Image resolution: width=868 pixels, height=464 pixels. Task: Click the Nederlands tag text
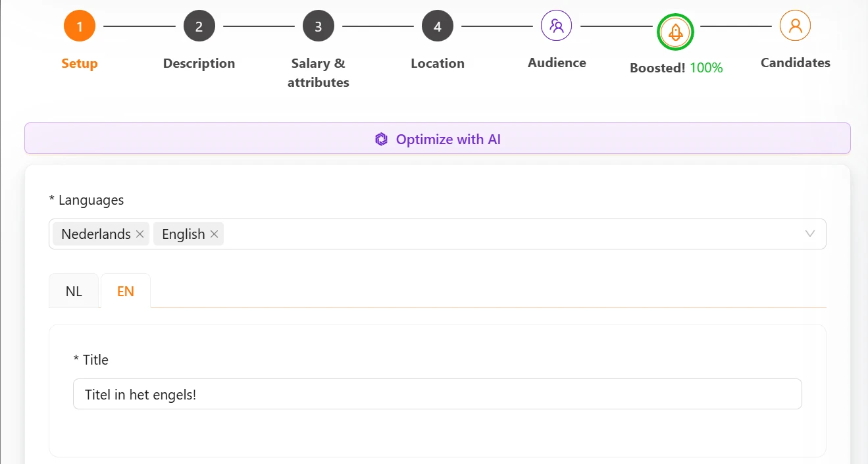point(96,234)
